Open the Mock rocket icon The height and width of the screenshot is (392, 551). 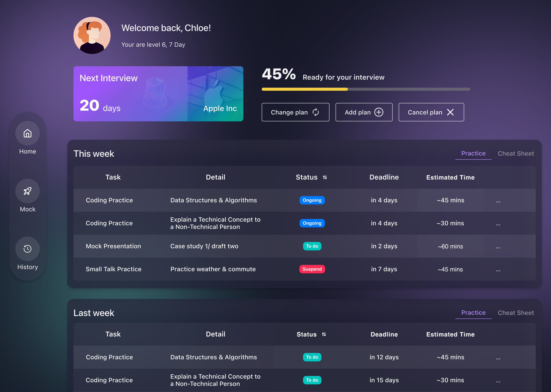[28, 191]
